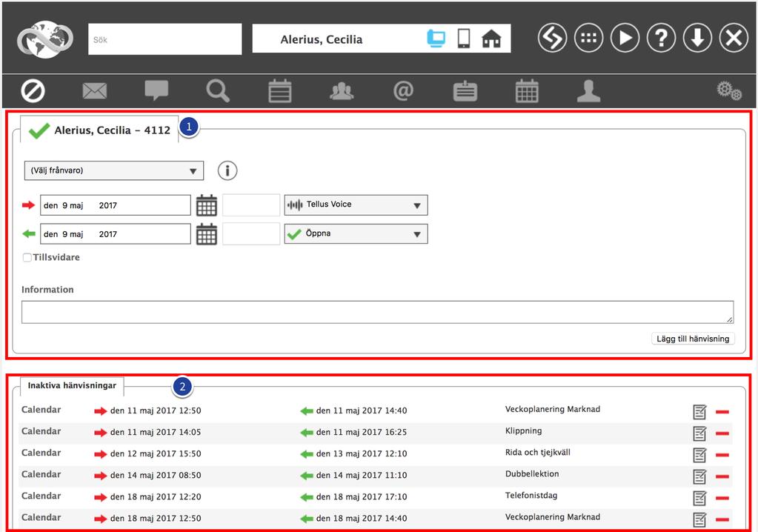This screenshot has height=532, width=758.
Task: Open settings via the gears icon
Action: click(729, 90)
